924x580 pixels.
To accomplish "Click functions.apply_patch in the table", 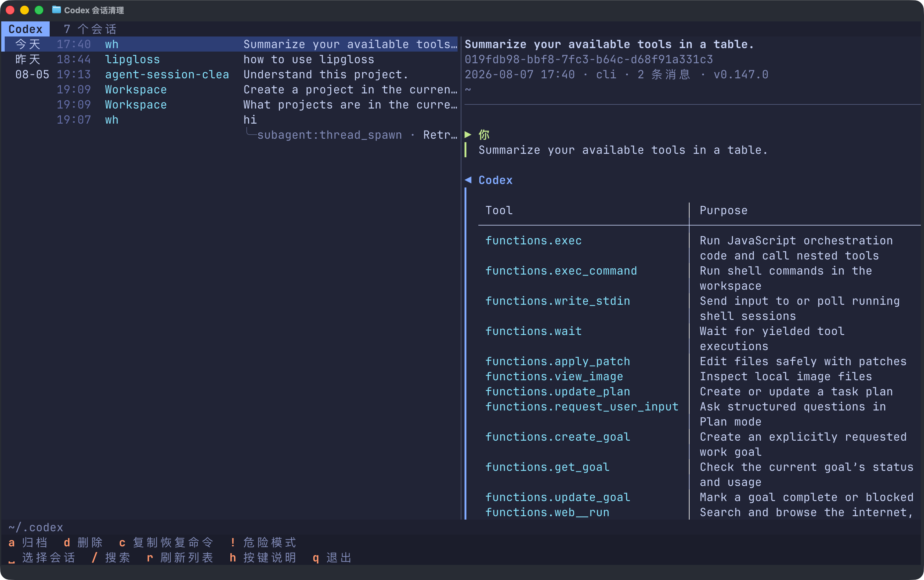I will pyautogui.click(x=558, y=361).
